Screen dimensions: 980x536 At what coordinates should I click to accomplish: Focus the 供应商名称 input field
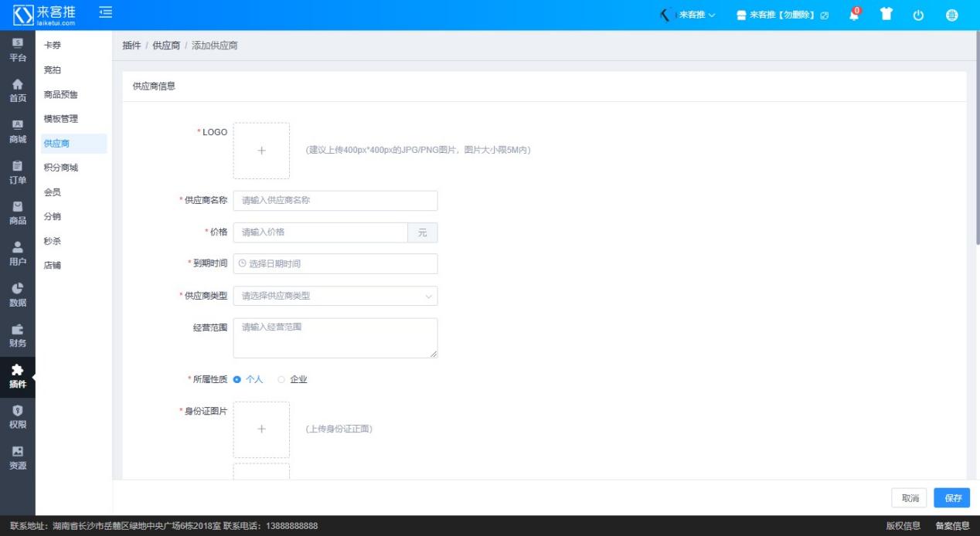point(335,201)
